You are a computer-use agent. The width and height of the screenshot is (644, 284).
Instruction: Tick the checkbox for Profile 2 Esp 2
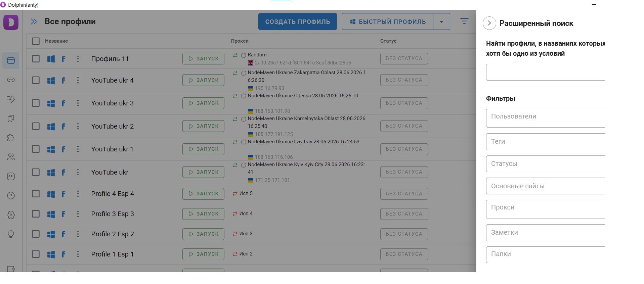click(x=36, y=234)
